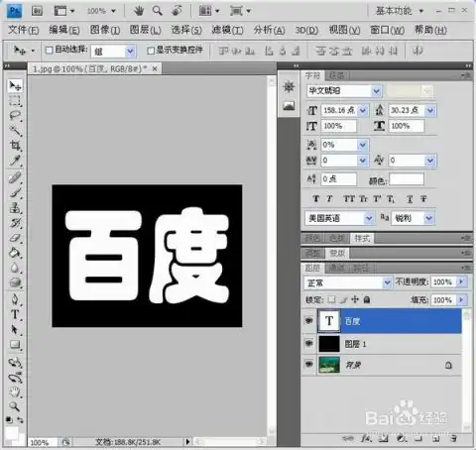The image size is (476, 450).
Task: Select the Eyedropper tool
Action: [x=15, y=161]
